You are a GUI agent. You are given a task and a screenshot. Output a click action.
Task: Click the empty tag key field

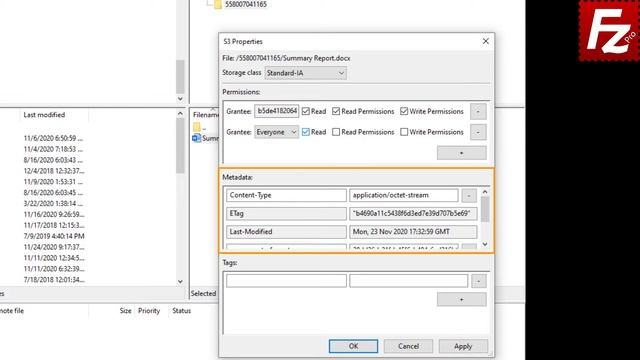point(286,281)
